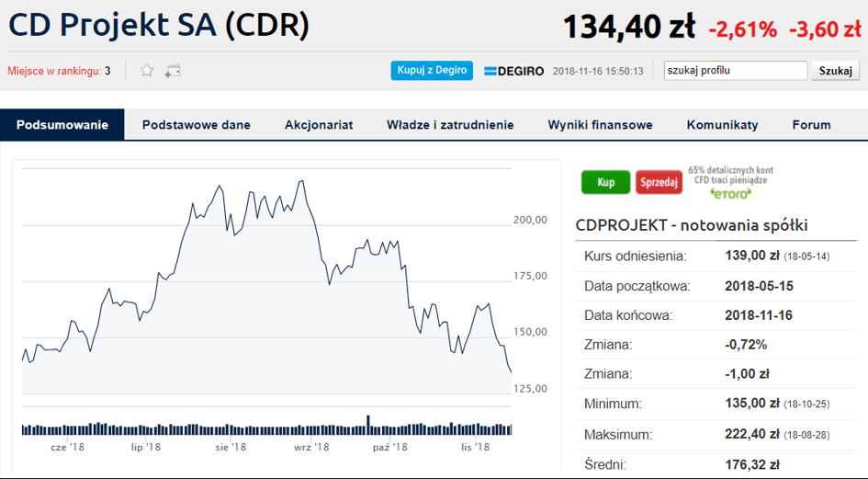The image size is (868, 479).
Task: Open the Władze i zatrudnienie tab
Action: click(450, 125)
